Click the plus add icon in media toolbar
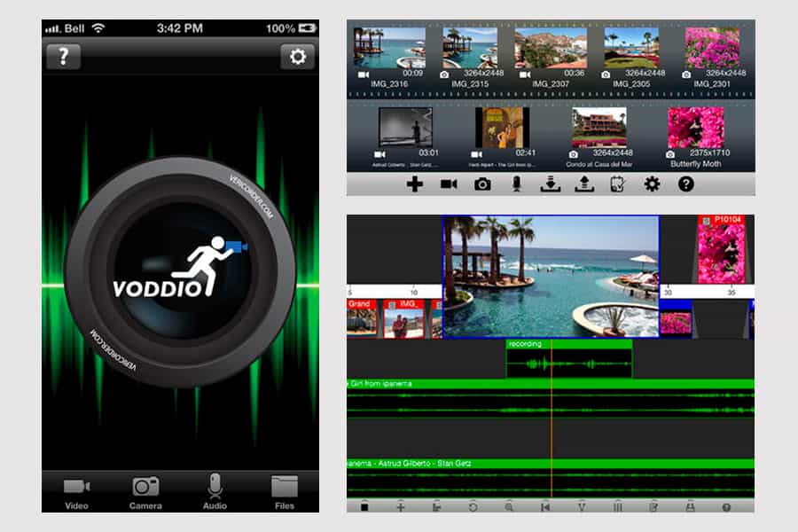The width and height of the screenshot is (798, 532). coord(415,184)
